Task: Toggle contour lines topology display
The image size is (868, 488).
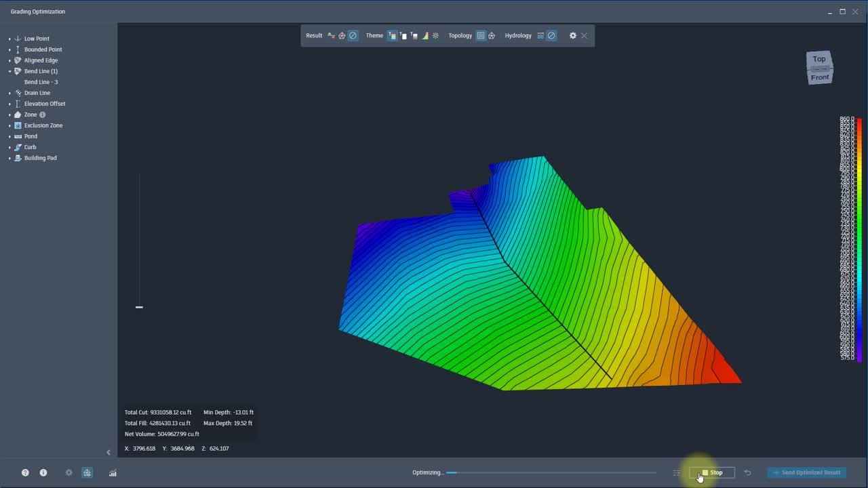Action: coord(481,36)
